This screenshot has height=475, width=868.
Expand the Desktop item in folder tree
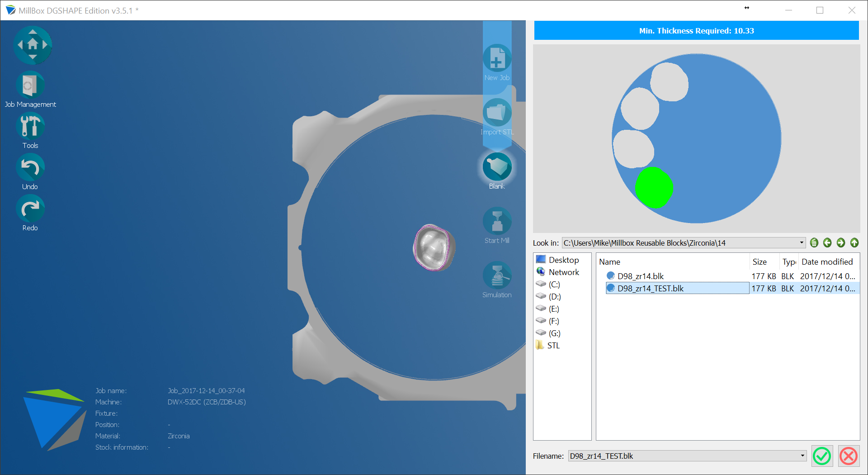click(563, 259)
